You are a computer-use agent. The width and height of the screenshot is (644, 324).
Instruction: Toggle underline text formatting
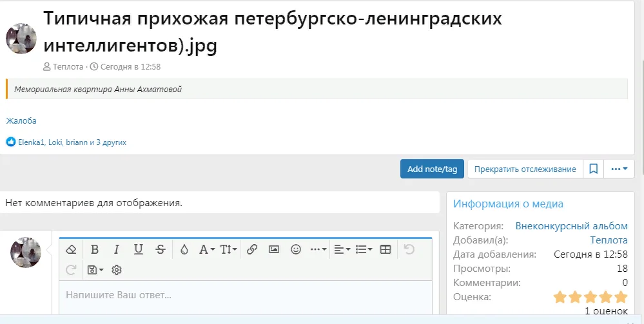coord(139,249)
